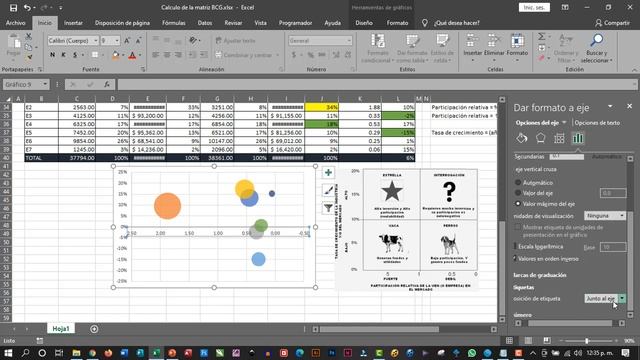This screenshot has width=640, height=360.
Task: Open the Diseño chart tools tab
Action: [364, 23]
